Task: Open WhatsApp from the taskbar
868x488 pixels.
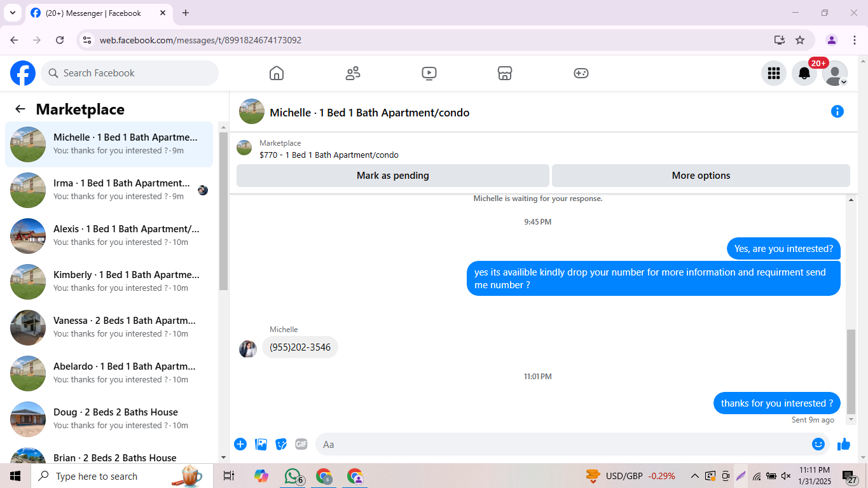Action: [293, 476]
